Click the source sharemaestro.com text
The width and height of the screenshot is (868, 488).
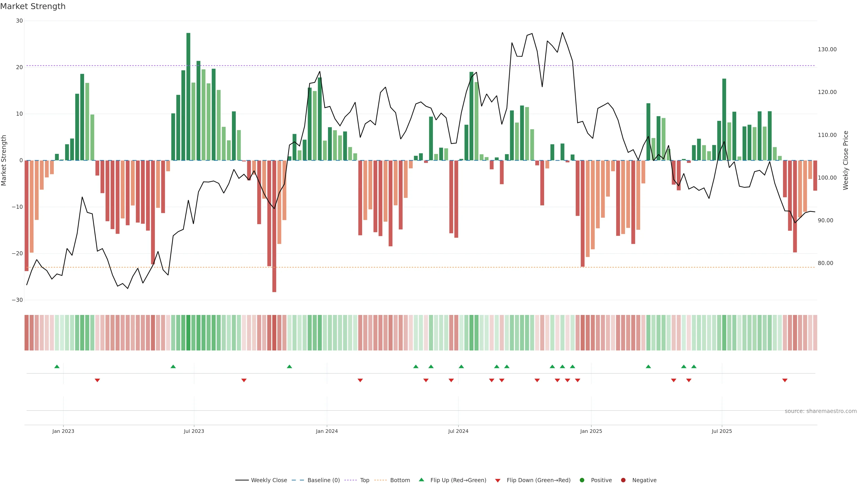click(821, 411)
